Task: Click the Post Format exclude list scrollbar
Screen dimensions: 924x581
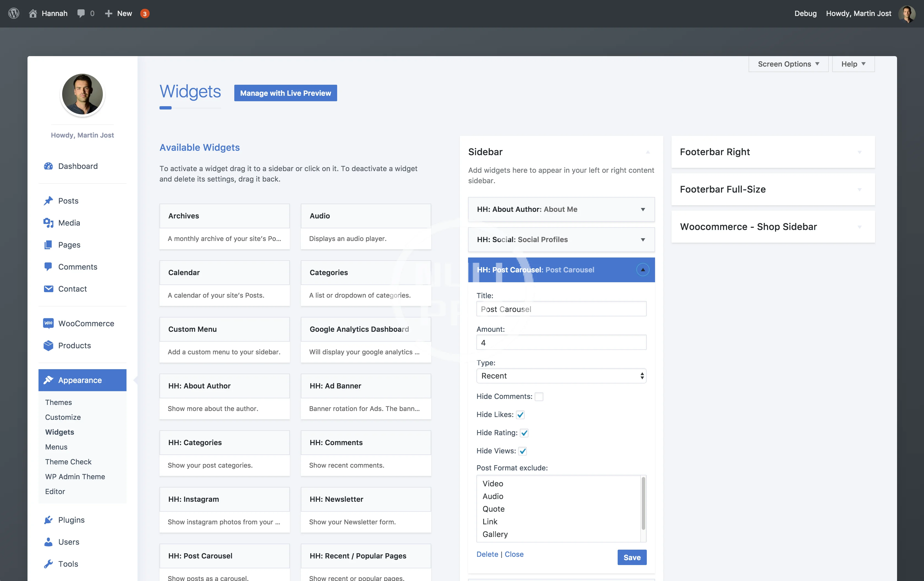Action: (643, 503)
